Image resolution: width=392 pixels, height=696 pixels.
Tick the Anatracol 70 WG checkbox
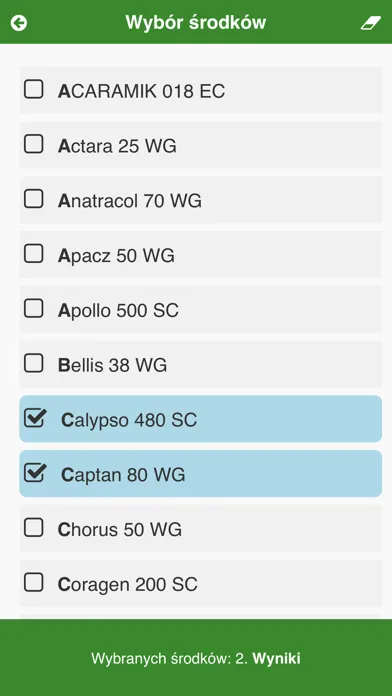(x=34, y=199)
